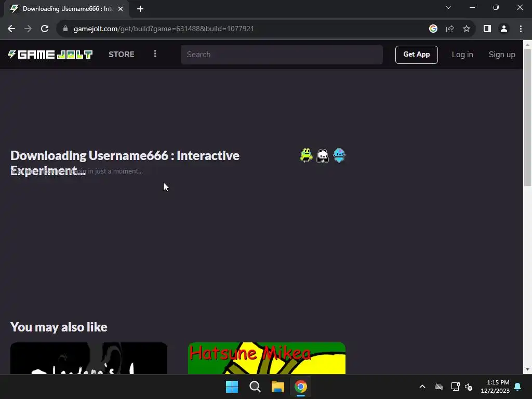532x399 pixels.
Task: Go back with the browser back arrow
Action: click(11, 29)
